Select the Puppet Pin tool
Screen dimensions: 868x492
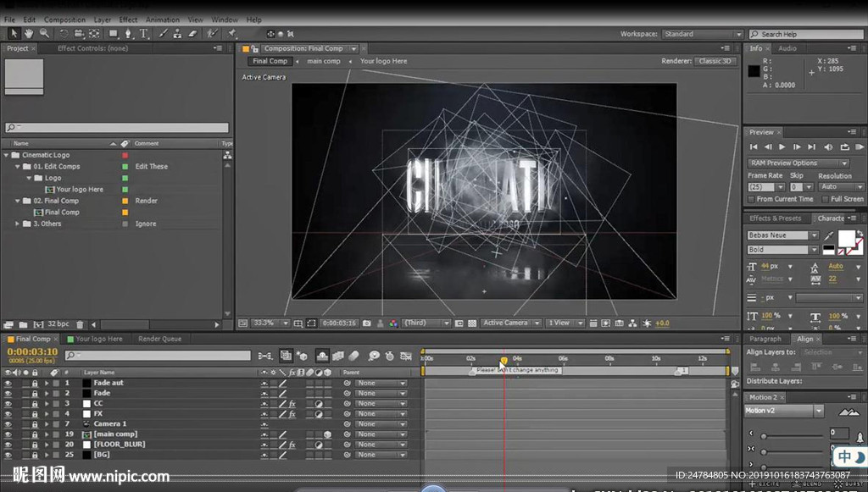click(x=232, y=34)
